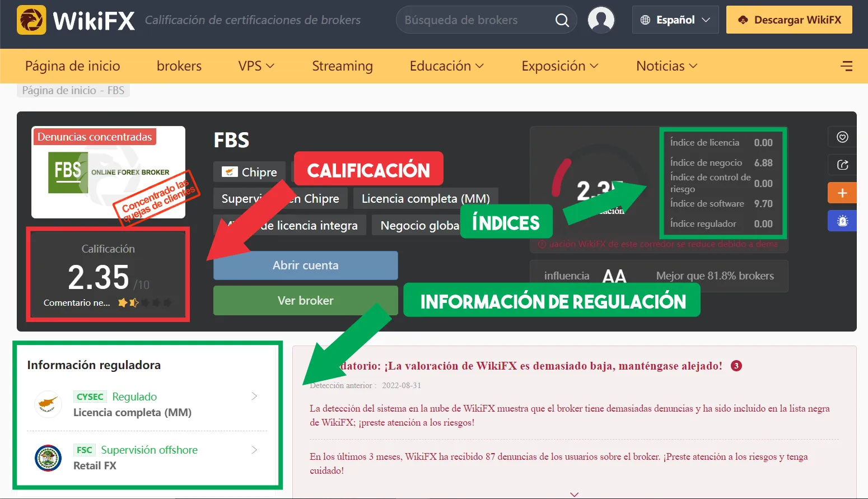Click Mejor que 81.8% brokers text

pos(715,276)
